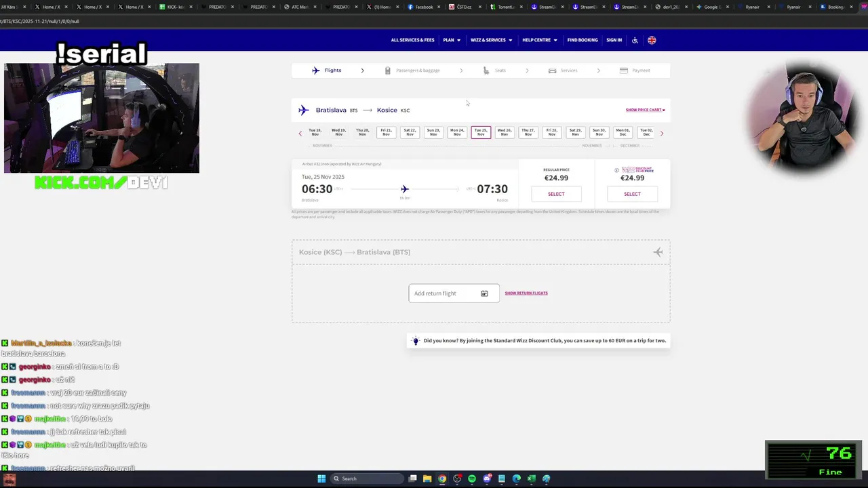
Task: Click the streamer webcam thumbnail at top left
Action: click(102, 118)
